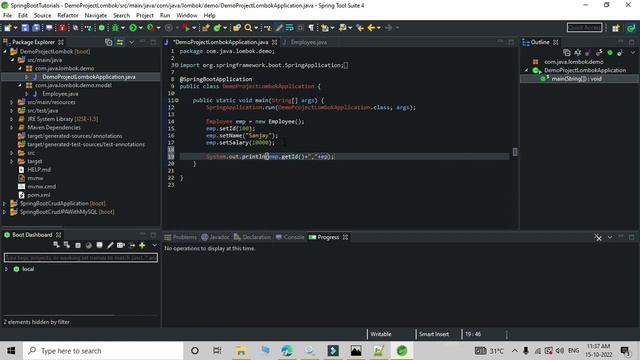Toggle alphabetical Sort in Outline view
This screenshot has height=360, width=640.
[x=578, y=53]
